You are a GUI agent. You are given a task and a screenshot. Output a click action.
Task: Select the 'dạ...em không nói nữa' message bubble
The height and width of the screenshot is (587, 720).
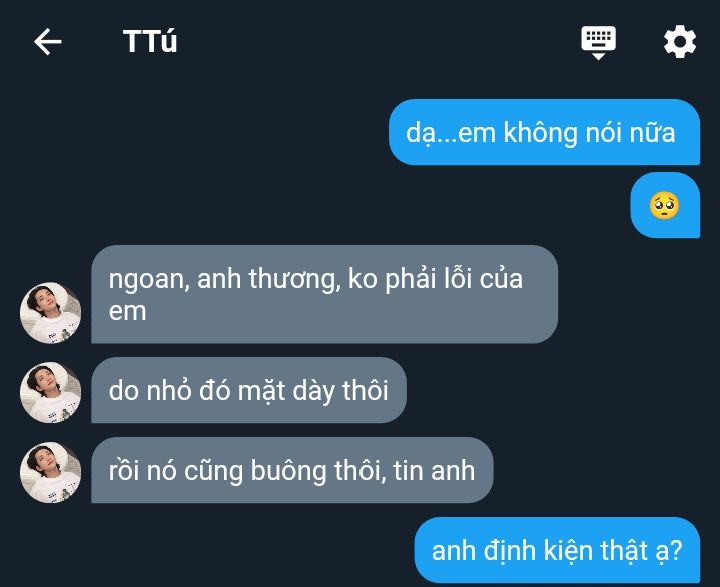(x=545, y=132)
